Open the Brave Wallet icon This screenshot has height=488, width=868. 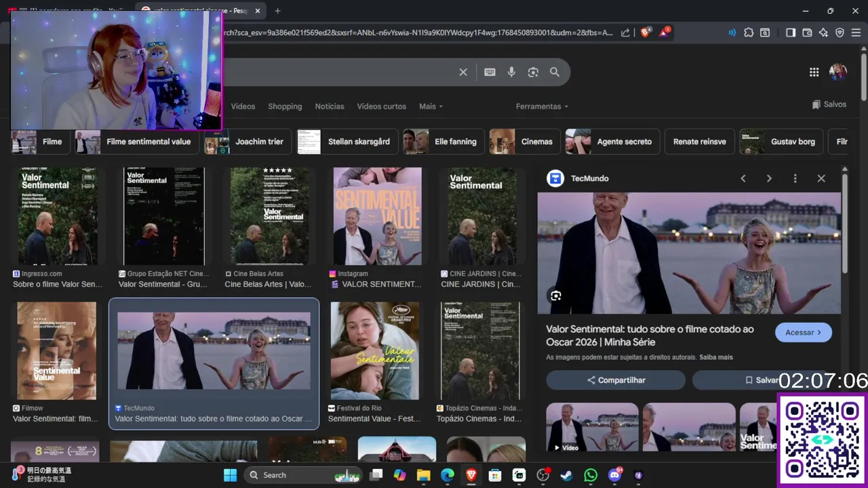click(807, 33)
